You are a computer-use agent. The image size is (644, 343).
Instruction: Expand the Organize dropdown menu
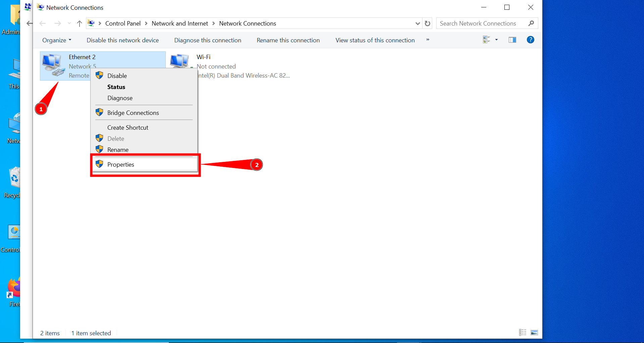pyautogui.click(x=57, y=40)
